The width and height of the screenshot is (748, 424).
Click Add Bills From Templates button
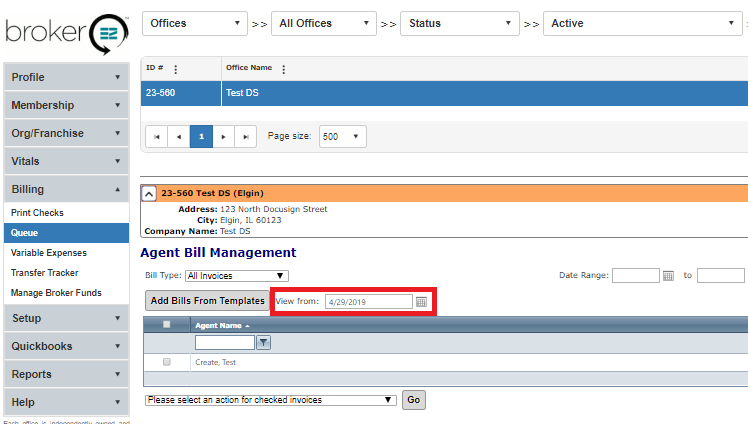[207, 300]
